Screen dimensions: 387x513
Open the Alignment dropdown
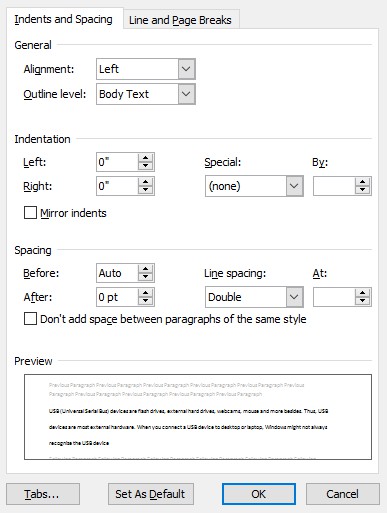186,69
